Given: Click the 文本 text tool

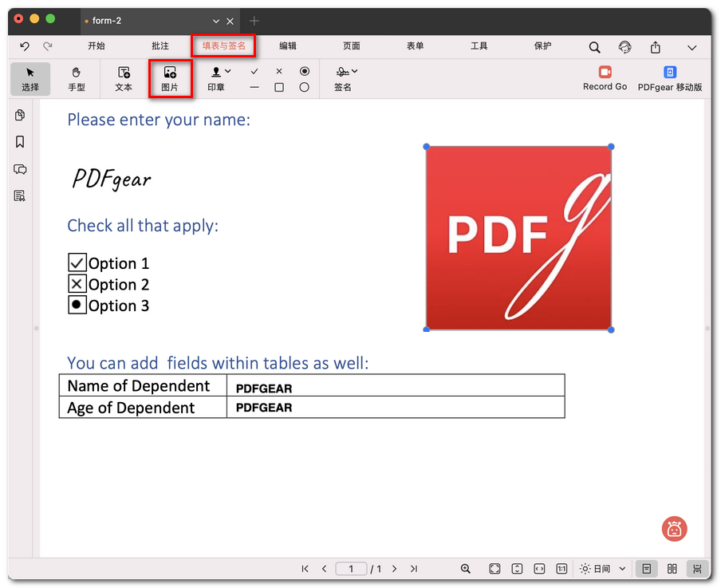Looking at the screenshot, I should tap(124, 79).
